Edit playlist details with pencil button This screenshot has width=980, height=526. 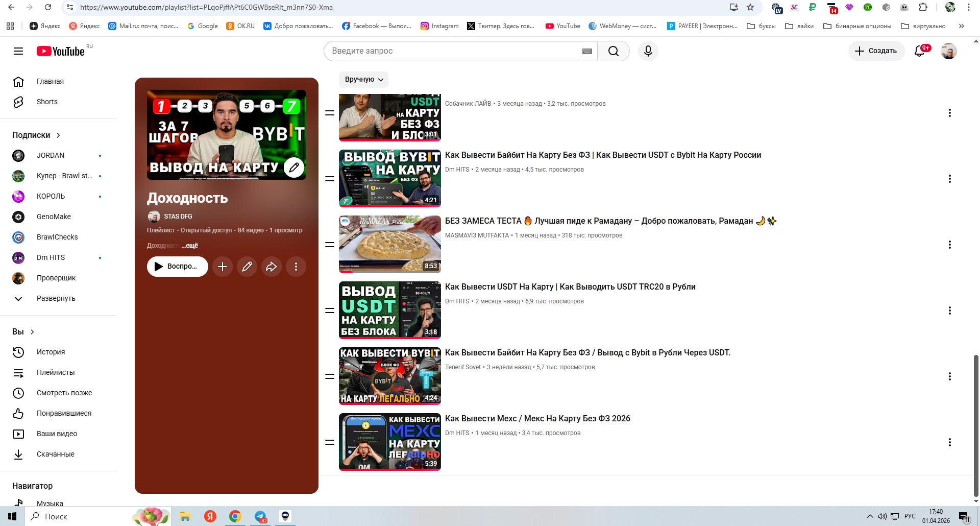pos(247,267)
